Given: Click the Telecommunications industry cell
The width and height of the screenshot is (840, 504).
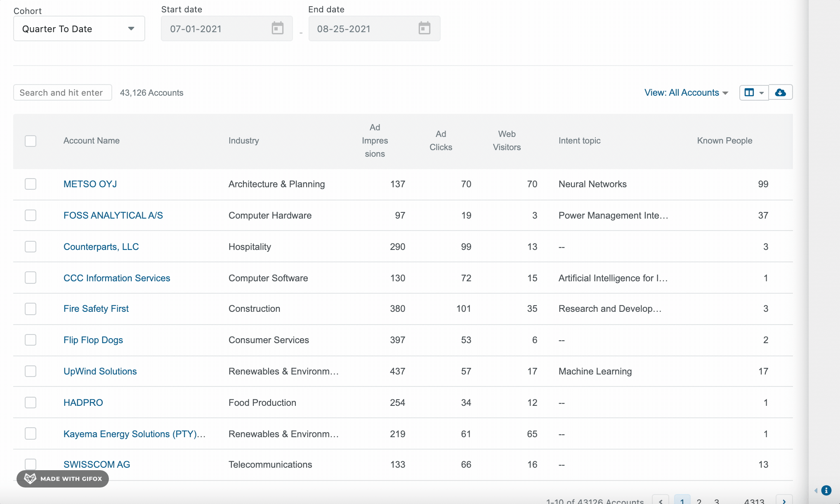Looking at the screenshot, I should click(270, 464).
